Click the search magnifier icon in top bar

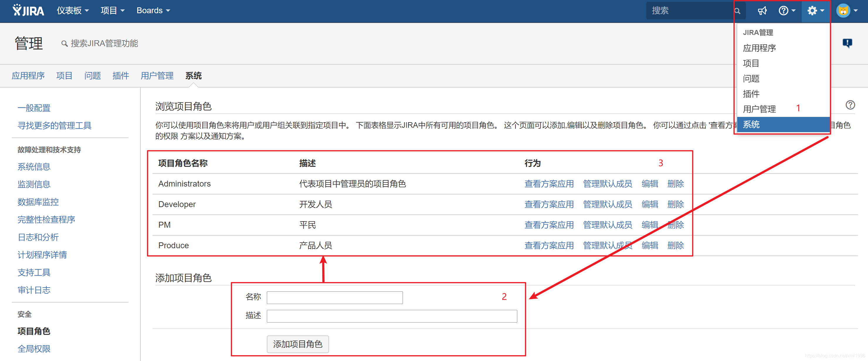coord(737,11)
